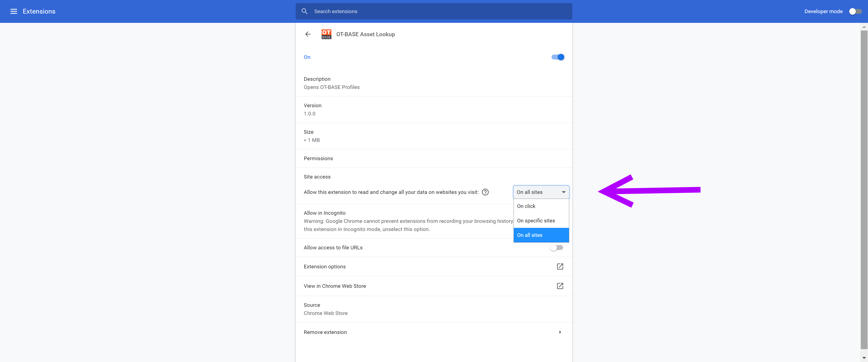Click View in Chrome Web Store row
The width and height of the screenshot is (868, 362).
point(434,286)
